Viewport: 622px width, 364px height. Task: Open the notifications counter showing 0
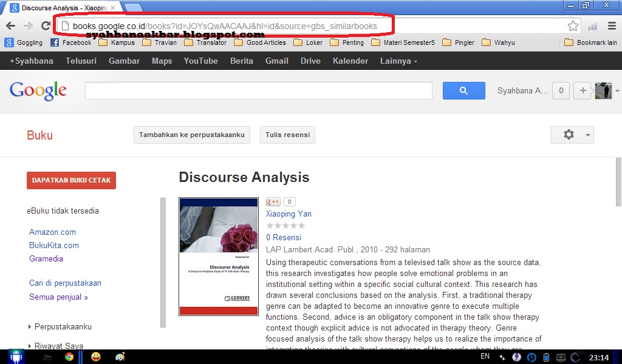(x=561, y=91)
